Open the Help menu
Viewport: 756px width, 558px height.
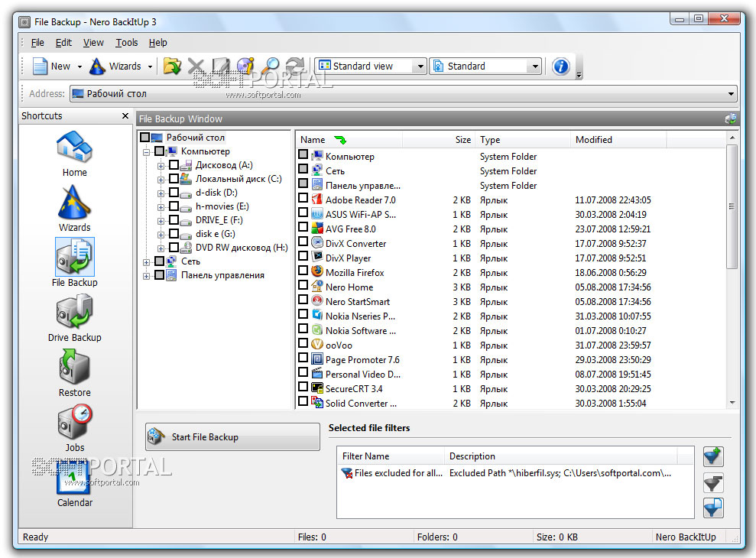pos(157,43)
